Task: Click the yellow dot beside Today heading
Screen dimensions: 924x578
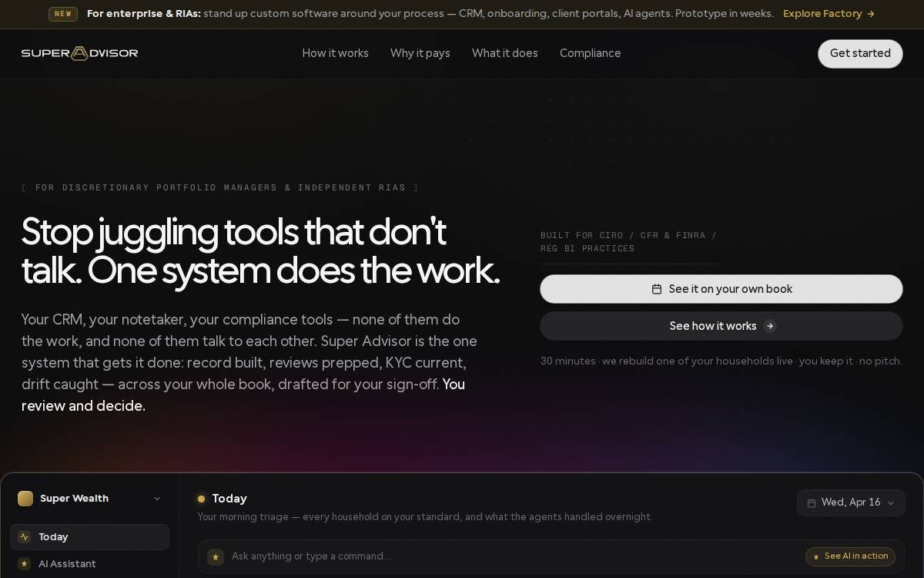Action: (x=202, y=499)
